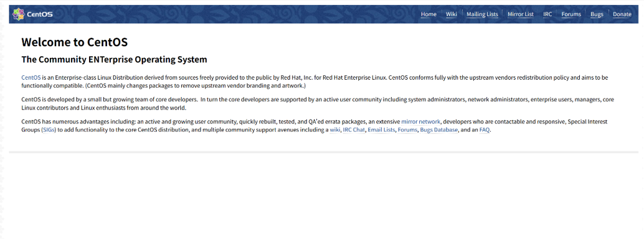Go to the Wiki nav item
644x243 pixels.
coord(452,14)
